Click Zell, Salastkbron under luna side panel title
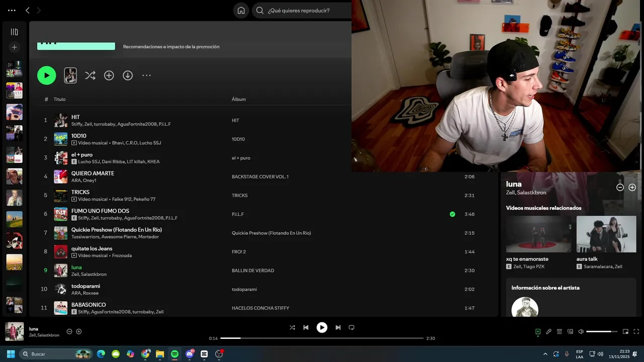Image resolution: width=644 pixels, height=362 pixels. (x=526, y=193)
